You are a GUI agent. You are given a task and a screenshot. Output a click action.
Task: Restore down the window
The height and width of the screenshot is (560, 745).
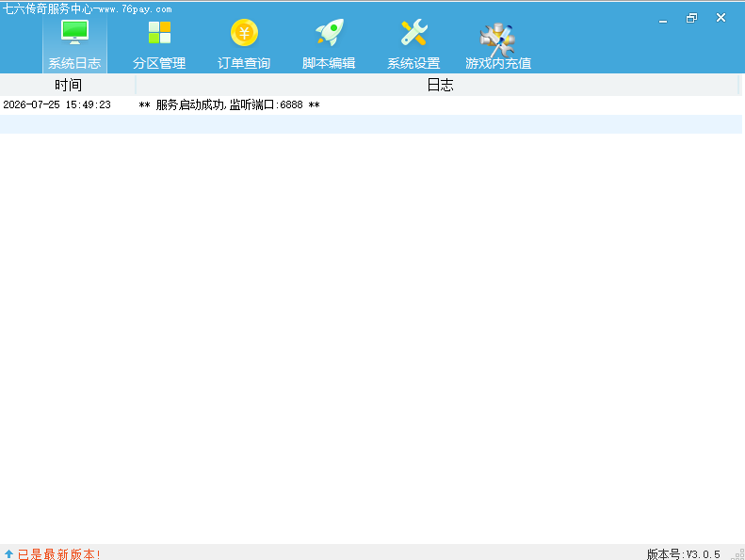(x=691, y=18)
